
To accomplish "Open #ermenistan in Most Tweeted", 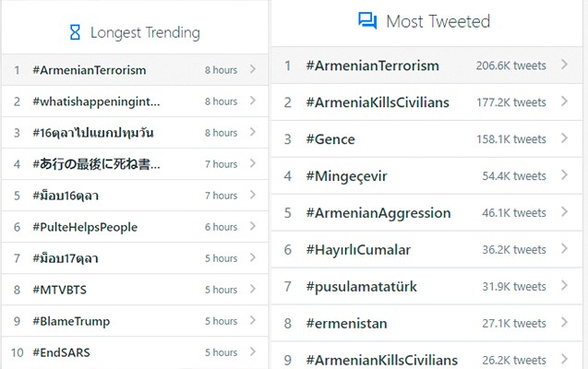I will [346, 323].
